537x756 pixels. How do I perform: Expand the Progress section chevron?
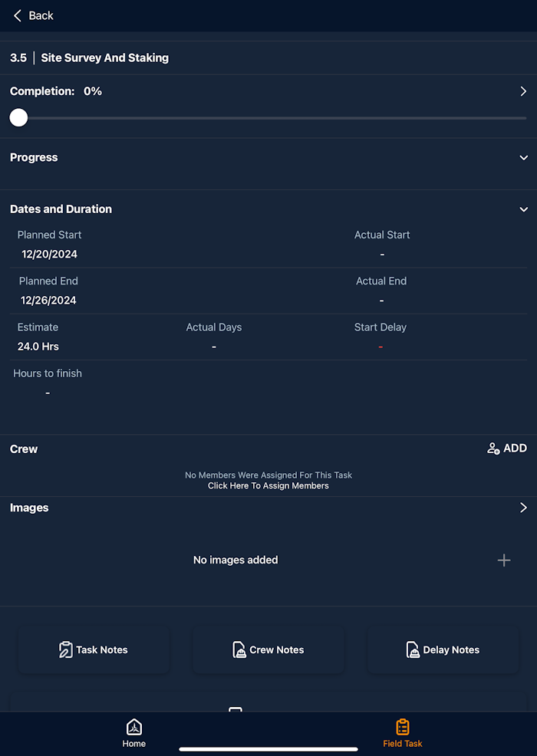pyautogui.click(x=524, y=158)
